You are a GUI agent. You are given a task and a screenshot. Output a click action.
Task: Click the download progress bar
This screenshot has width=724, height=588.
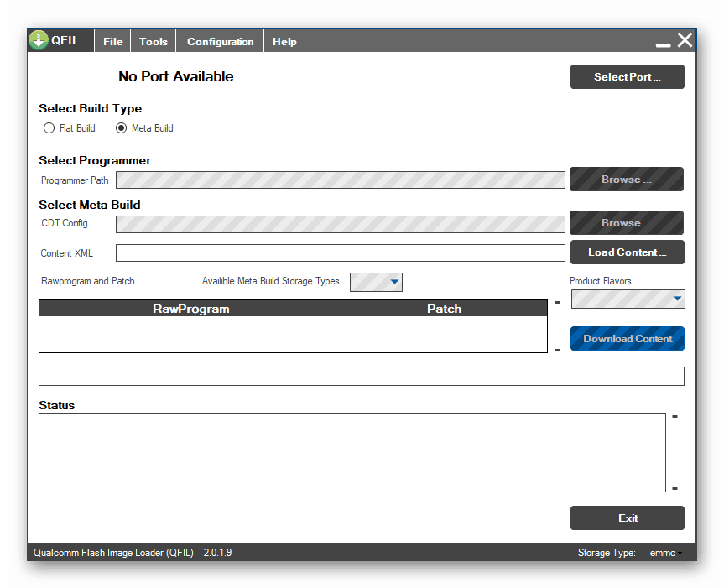coord(361,376)
